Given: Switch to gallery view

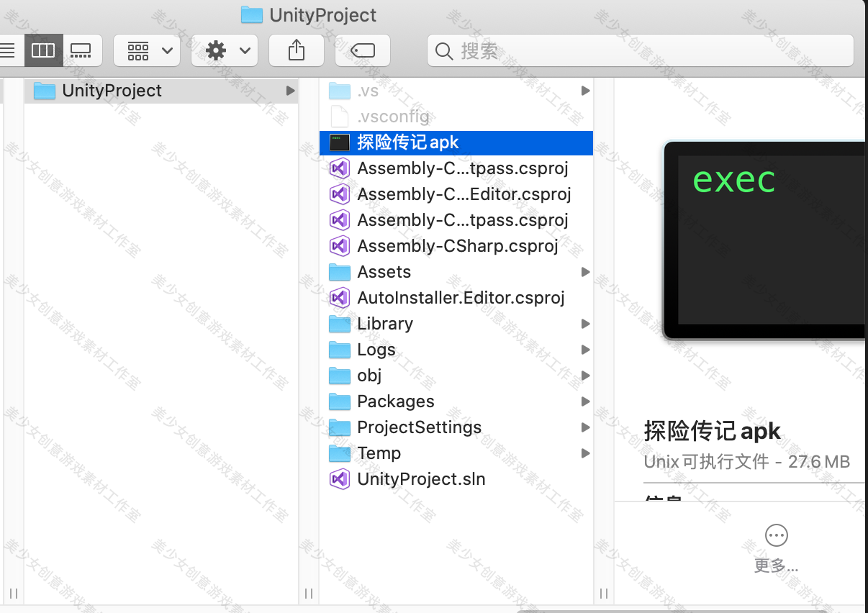Looking at the screenshot, I should [x=81, y=50].
